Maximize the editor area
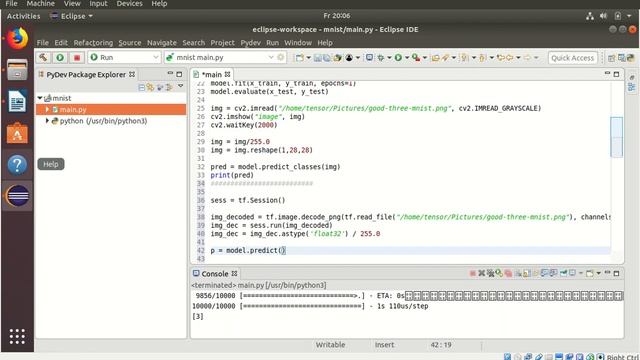The width and height of the screenshot is (640, 360). coord(616,74)
